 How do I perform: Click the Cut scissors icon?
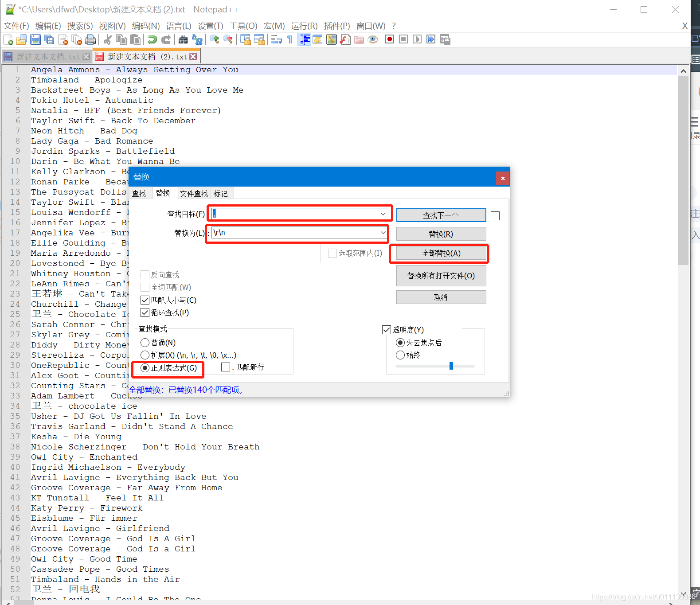tap(107, 39)
